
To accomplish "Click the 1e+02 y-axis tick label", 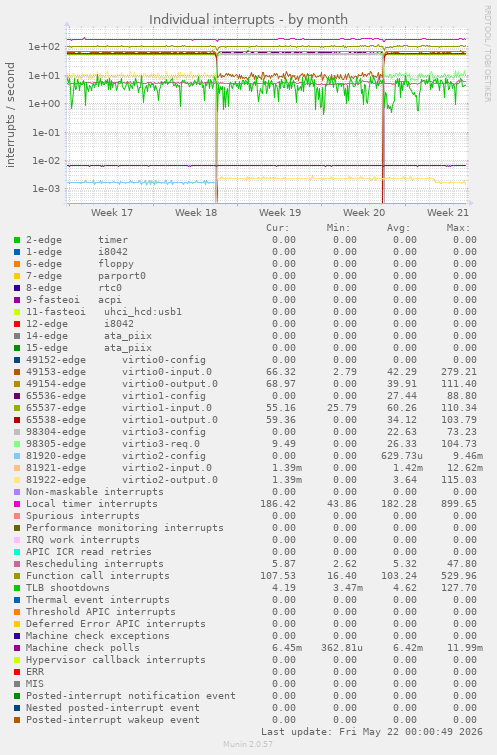I will (x=44, y=47).
